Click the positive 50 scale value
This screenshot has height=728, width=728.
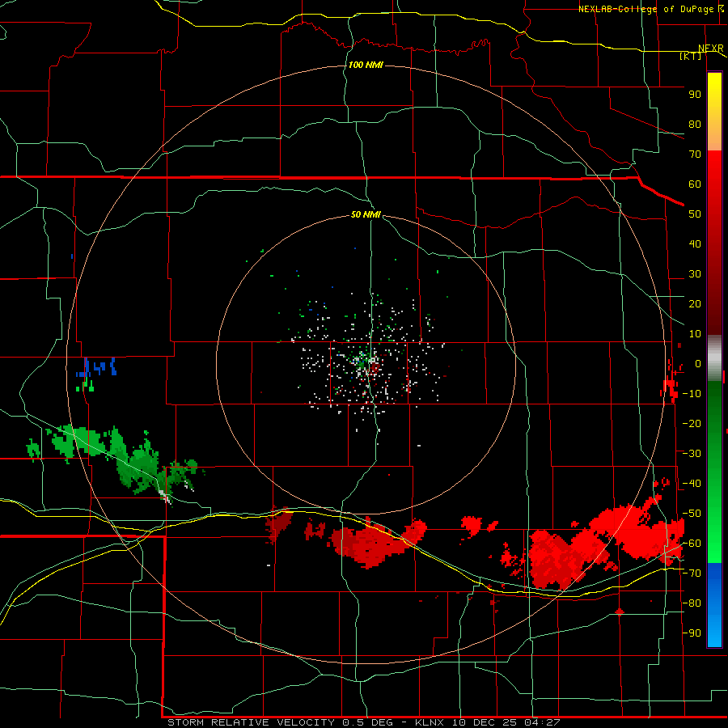point(695,214)
